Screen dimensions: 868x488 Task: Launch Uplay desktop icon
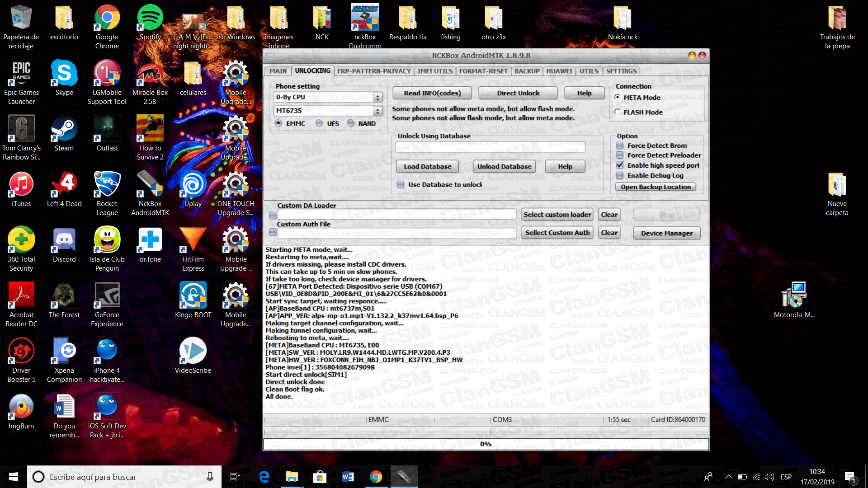(x=193, y=189)
